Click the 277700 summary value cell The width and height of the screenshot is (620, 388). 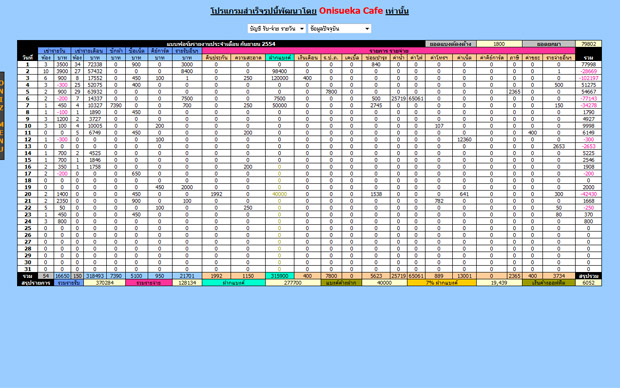tap(293, 283)
